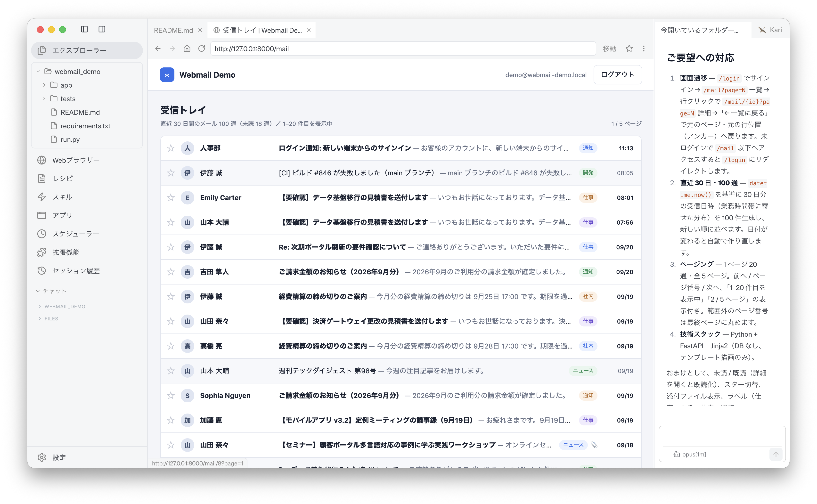Screen dimensions: 817x504
Task: Switch to the README.md tab
Action: click(173, 30)
